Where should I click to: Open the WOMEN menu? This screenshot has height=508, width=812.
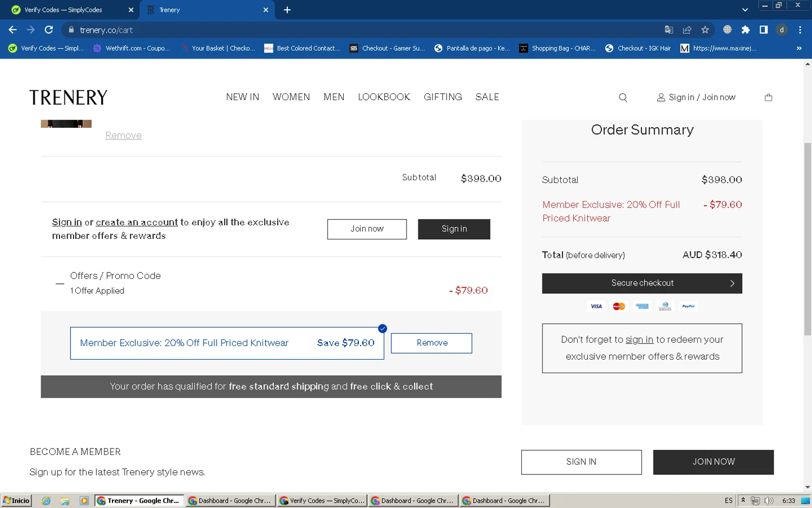point(291,97)
